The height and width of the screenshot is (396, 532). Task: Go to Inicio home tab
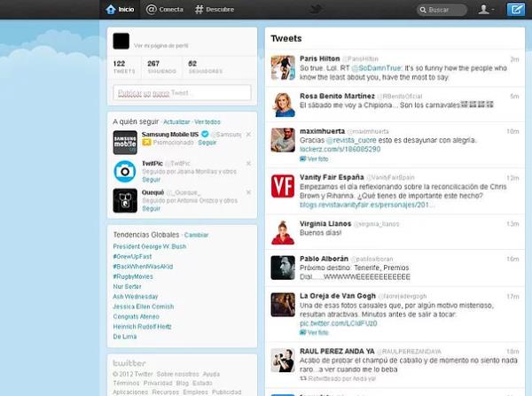(x=120, y=10)
